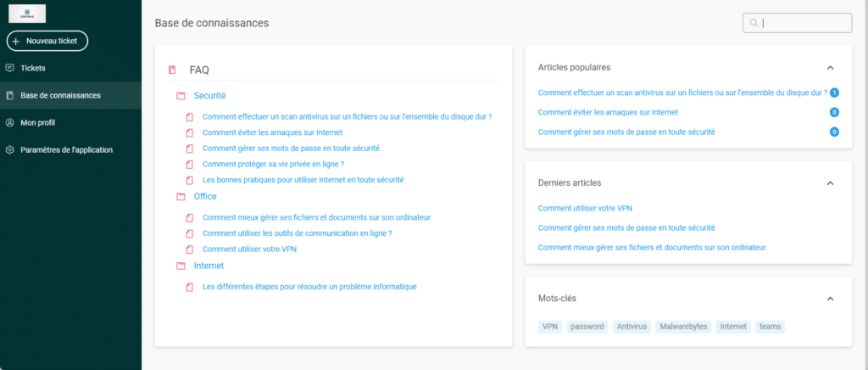Click the Tickets icon in the sidebar

(x=10, y=68)
